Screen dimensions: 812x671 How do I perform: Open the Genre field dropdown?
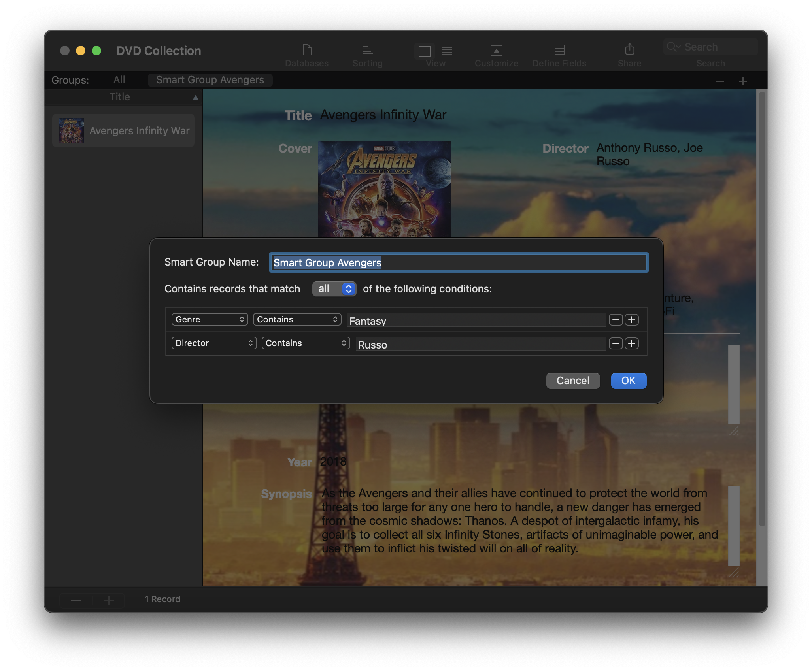click(x=210, y=319)
